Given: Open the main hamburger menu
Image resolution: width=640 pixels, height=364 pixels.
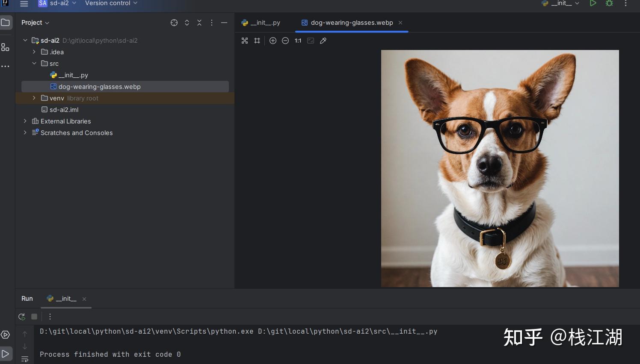Looking at the screenshot, I should click(x=24, y=4).
